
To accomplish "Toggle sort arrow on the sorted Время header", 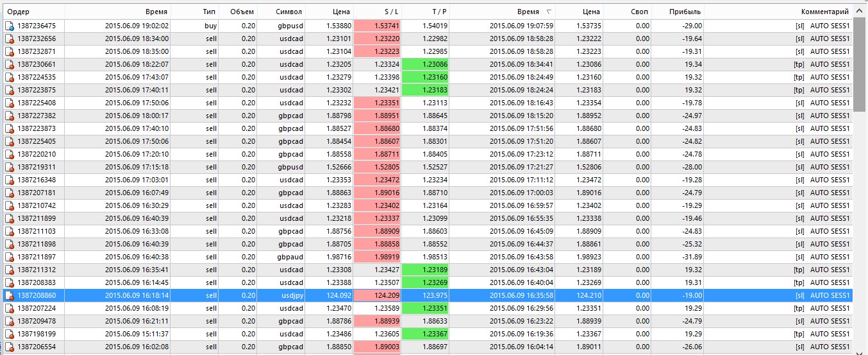I will 548,12.
